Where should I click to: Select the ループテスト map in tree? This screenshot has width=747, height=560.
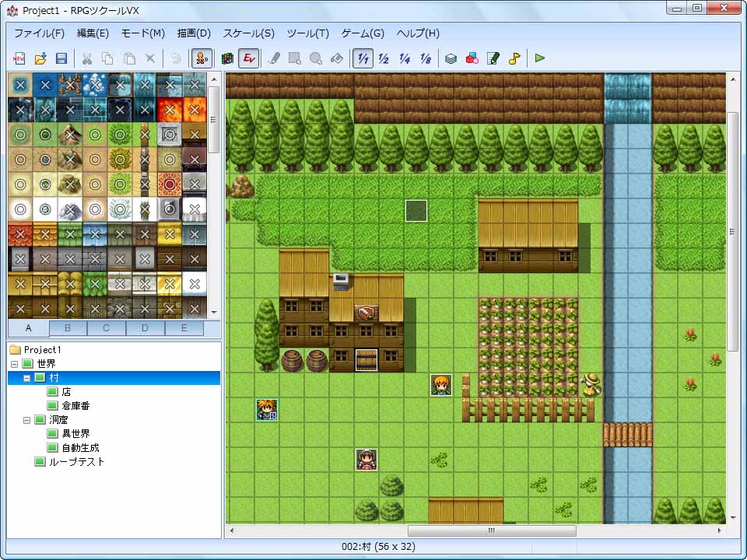[70, 462]
